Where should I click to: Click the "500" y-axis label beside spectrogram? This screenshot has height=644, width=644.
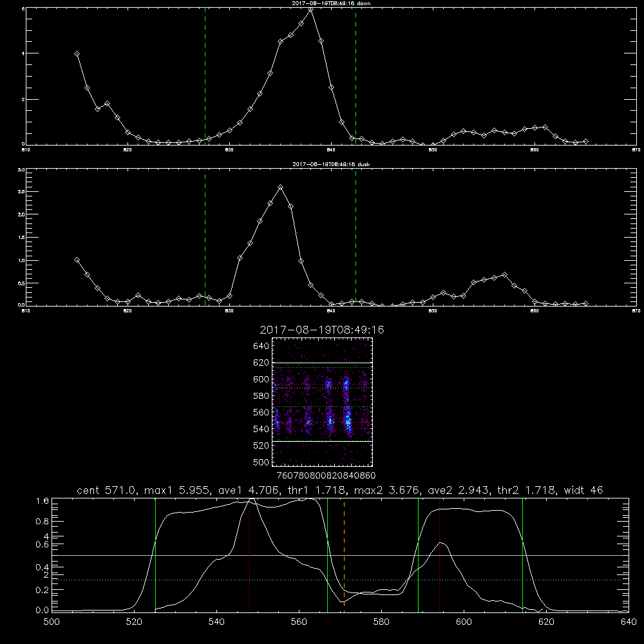point(261,462)
